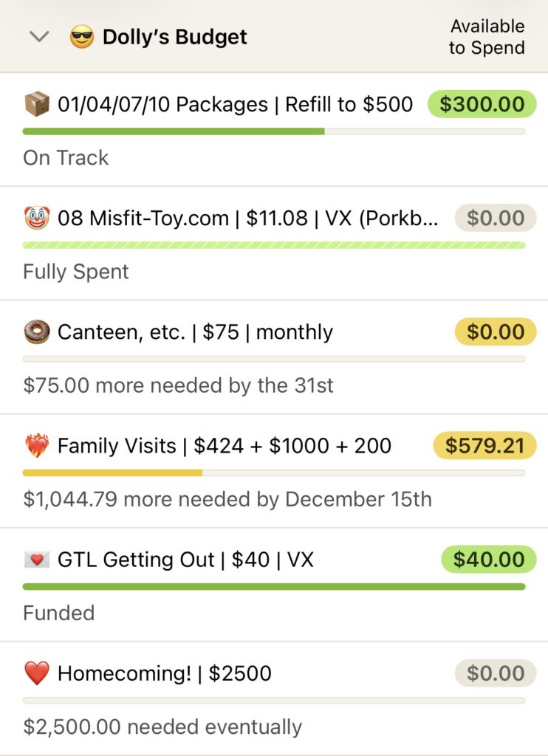Tap the Canteen $0.00 yellow balance pill
The height and width of the screenshot is (756, 548).
(495, 331)
